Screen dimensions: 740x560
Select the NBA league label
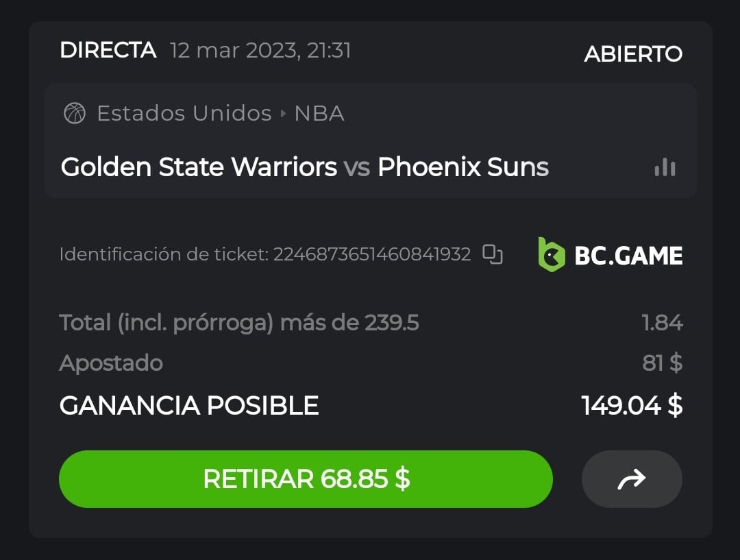319,113
